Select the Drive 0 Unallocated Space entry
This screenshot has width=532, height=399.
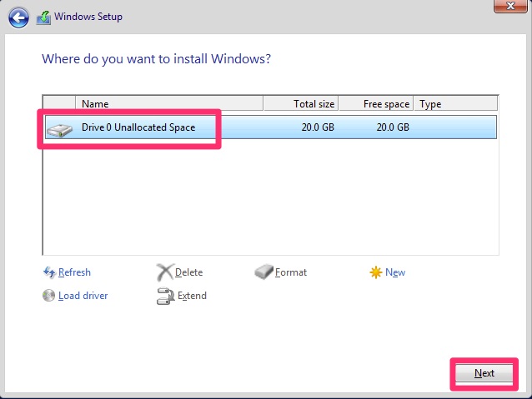[x=271, y=127]
